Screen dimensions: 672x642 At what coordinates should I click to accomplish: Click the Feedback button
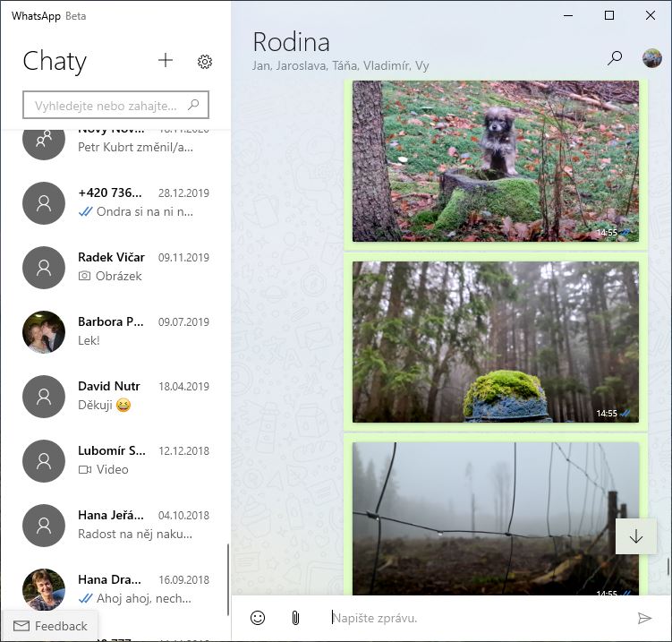tap(51, 626)
